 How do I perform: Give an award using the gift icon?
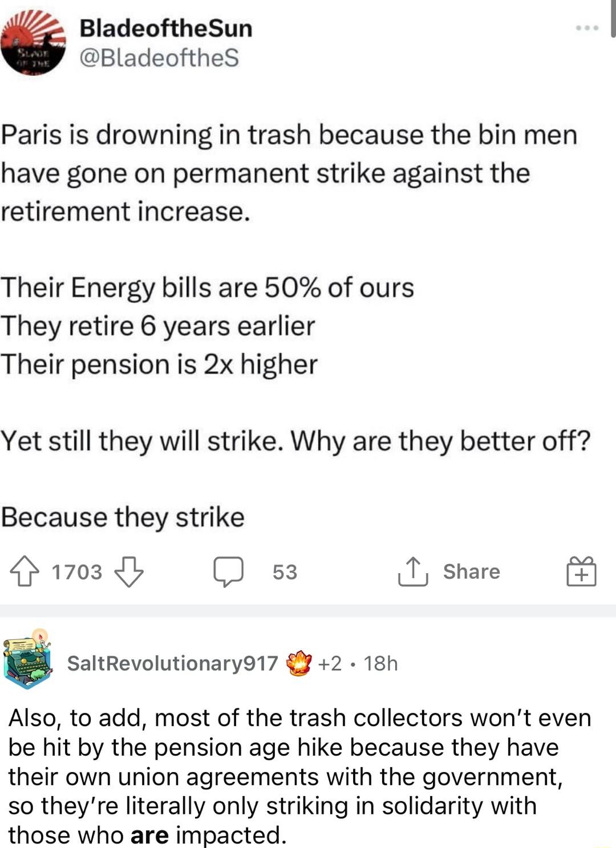click(581, 571)
